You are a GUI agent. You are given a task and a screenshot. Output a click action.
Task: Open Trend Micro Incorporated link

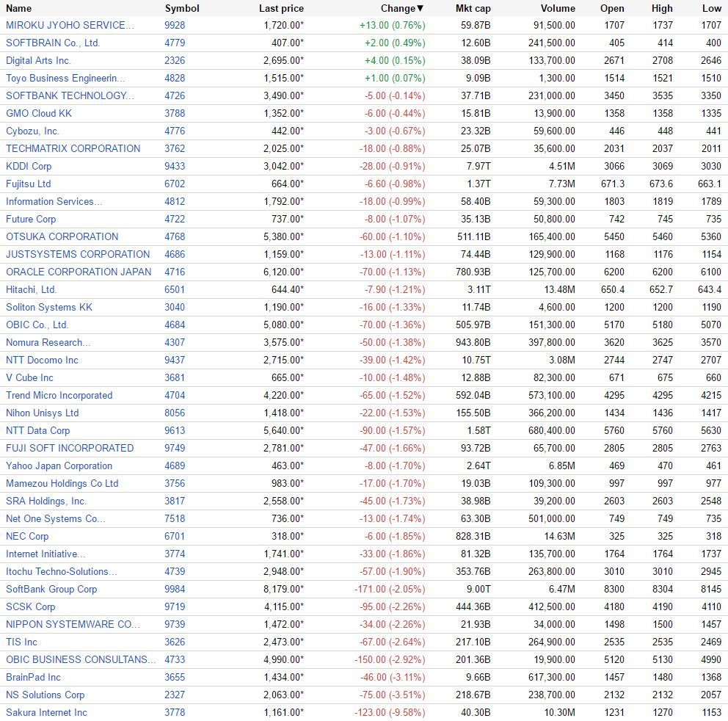click(x=59, y=396)
